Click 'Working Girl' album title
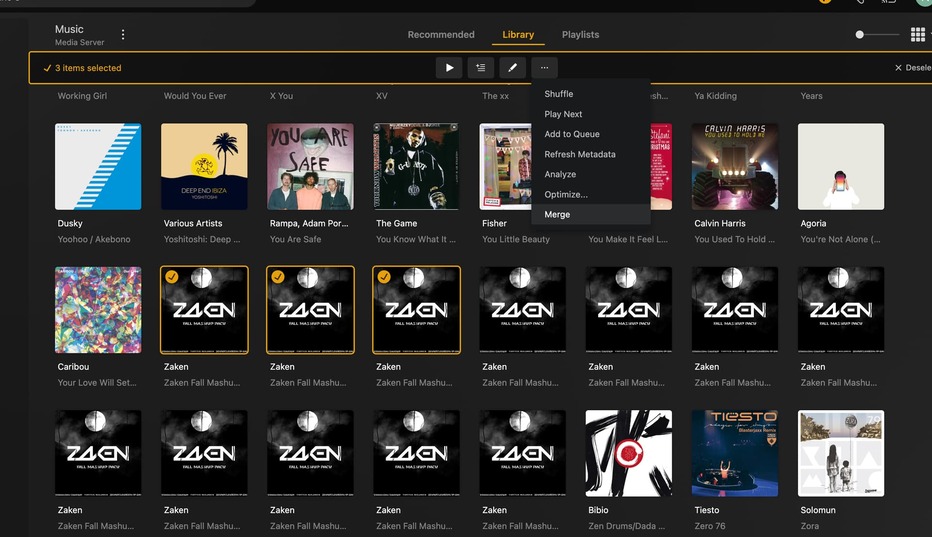 [82, 96]
